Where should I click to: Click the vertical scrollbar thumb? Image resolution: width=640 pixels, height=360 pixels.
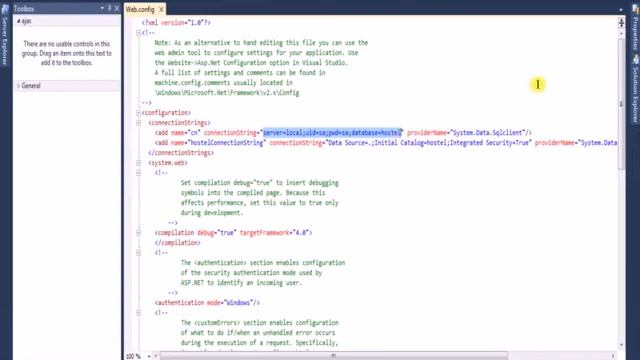621,104
